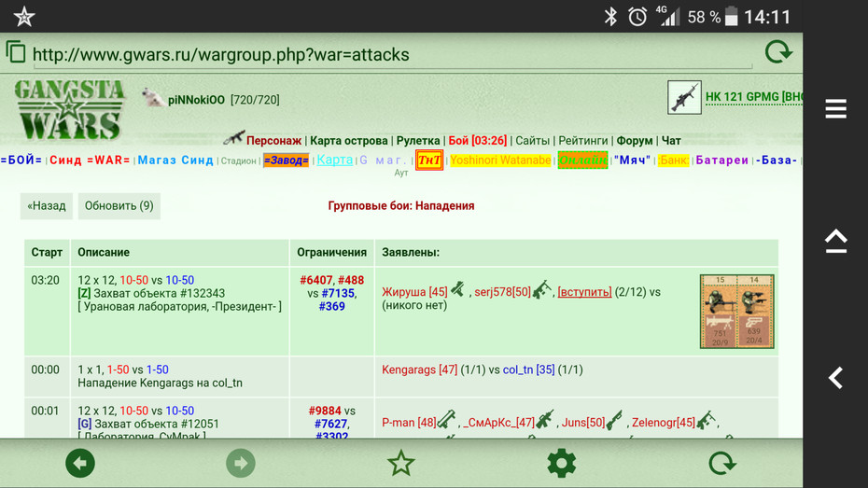Jump to top using sidebar arrow
Image resolution: width=868 pixels, height=488 pixels.
836,242
